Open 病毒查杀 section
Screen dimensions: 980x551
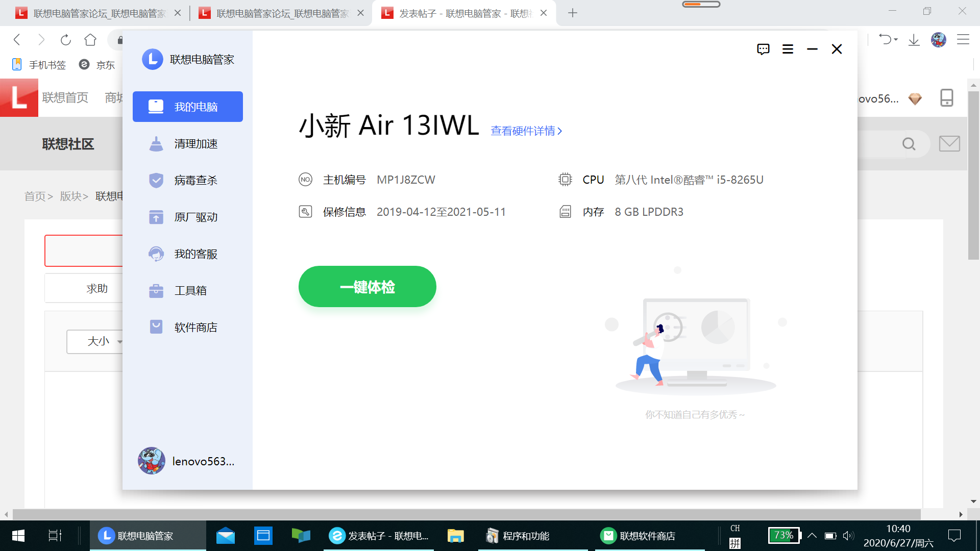tap(188, 180)
